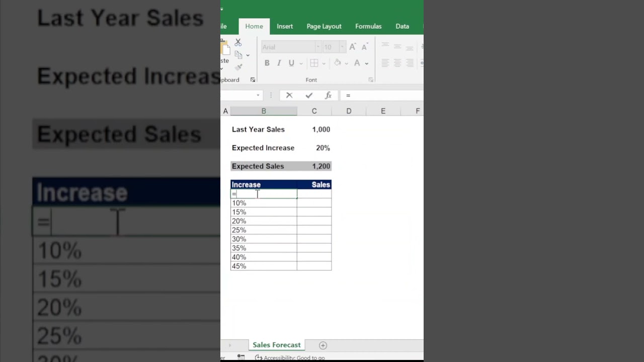Click Middle Align icon
Screen dimensions: 644x362
[397, 47]
